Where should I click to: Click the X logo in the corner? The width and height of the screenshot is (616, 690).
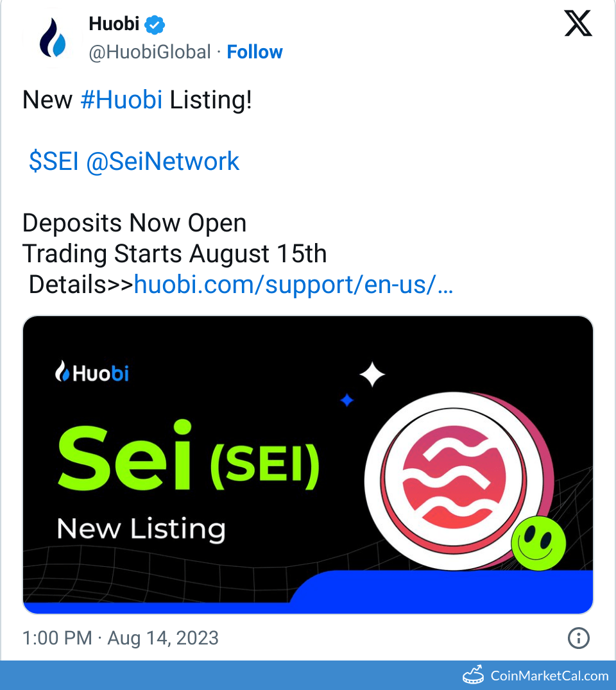[577, 24]
